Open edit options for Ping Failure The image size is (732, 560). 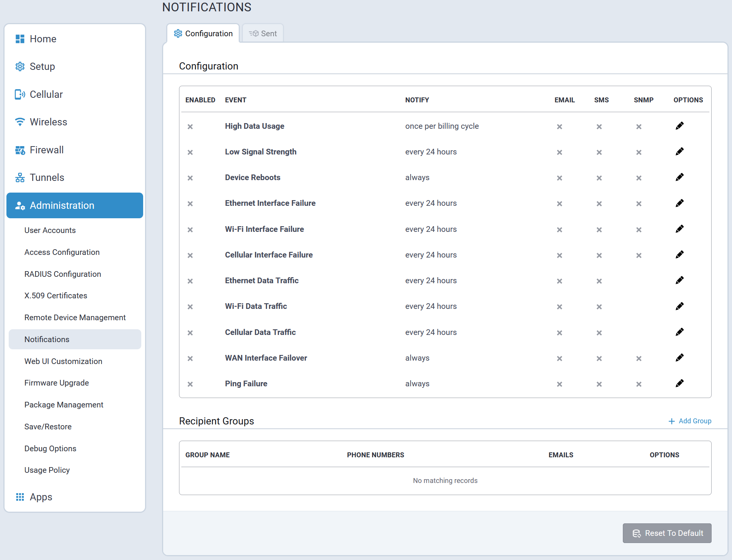click(x=679, y=384)
